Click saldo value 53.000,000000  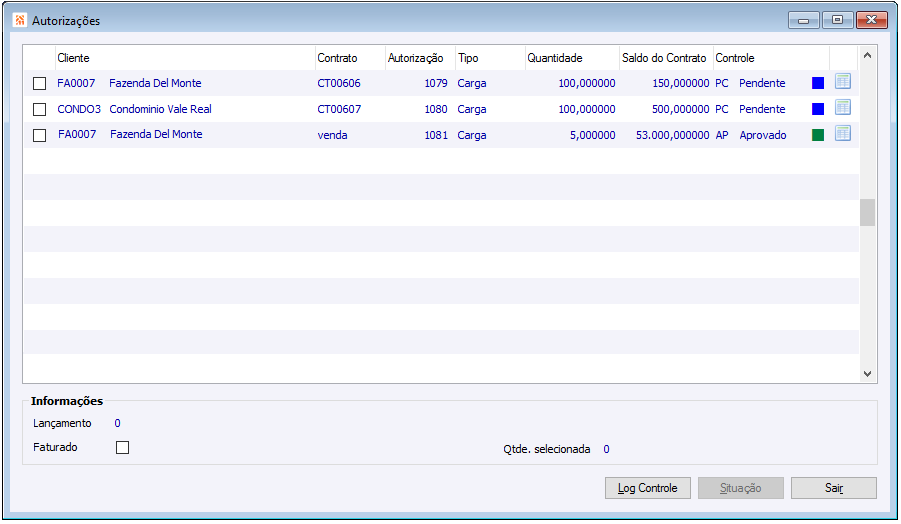(672, 135)
